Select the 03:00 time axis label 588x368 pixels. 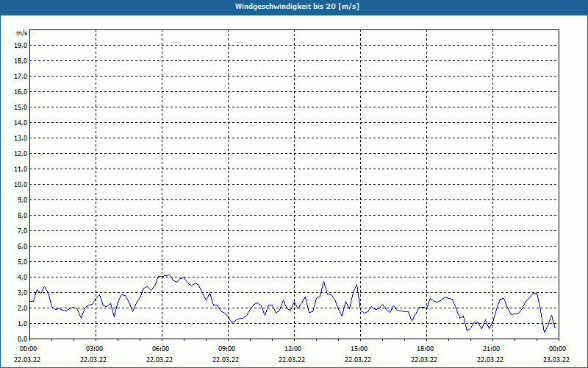click(94, 349)
